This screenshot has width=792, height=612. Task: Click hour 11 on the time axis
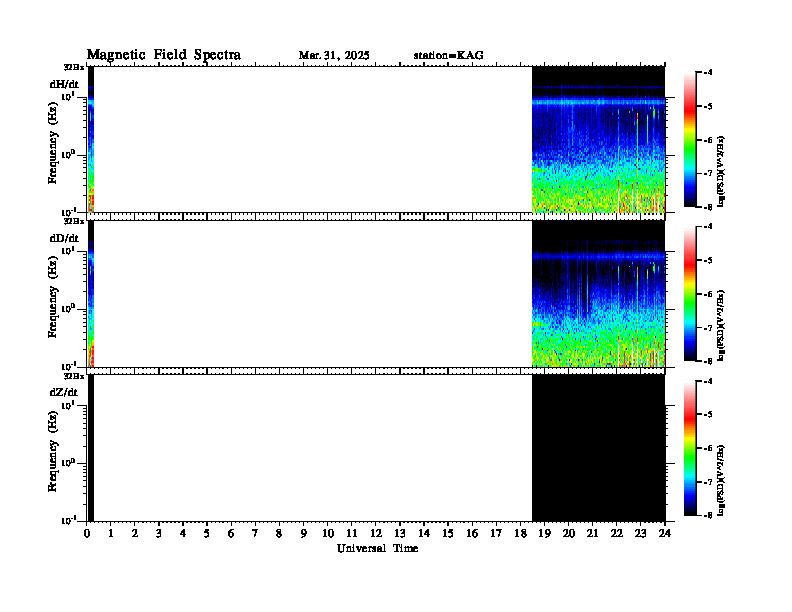point(352,534)
